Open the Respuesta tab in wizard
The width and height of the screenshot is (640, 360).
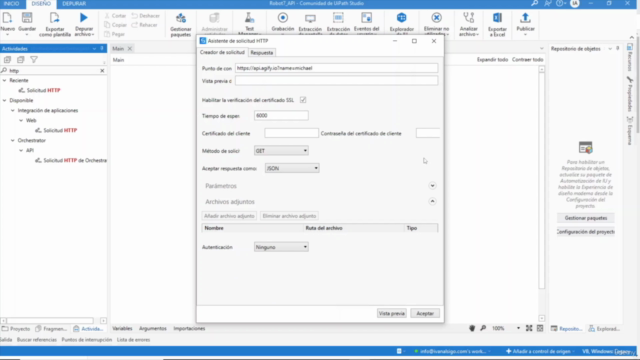coord(262,53)
